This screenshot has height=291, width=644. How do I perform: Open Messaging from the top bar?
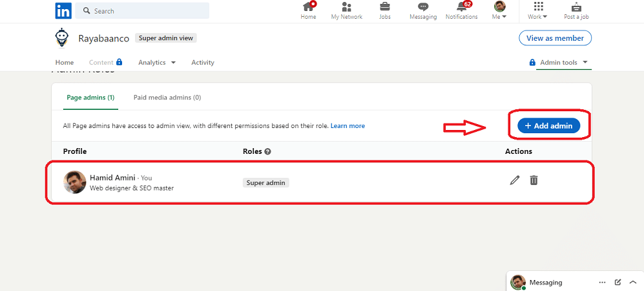(423, 11)
